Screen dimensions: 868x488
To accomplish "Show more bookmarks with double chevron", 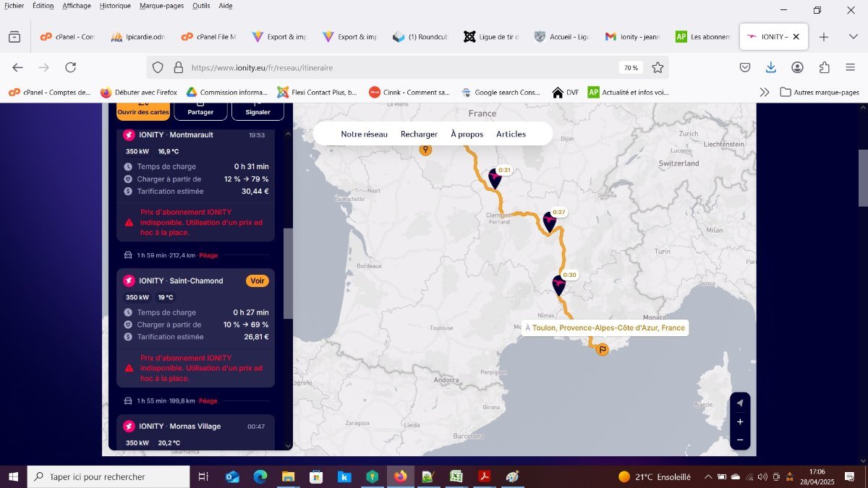I will point(764,92).
